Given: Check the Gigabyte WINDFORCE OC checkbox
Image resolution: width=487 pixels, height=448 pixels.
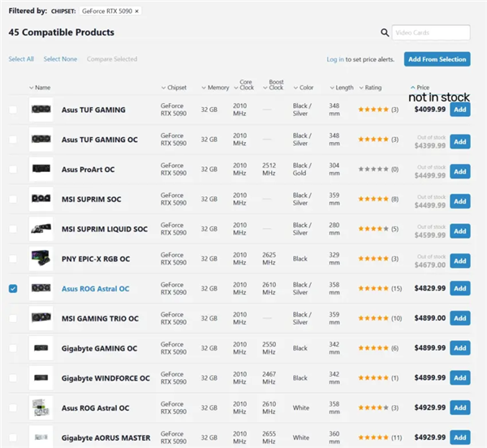Looking at the screenshot, I should 13,378.
